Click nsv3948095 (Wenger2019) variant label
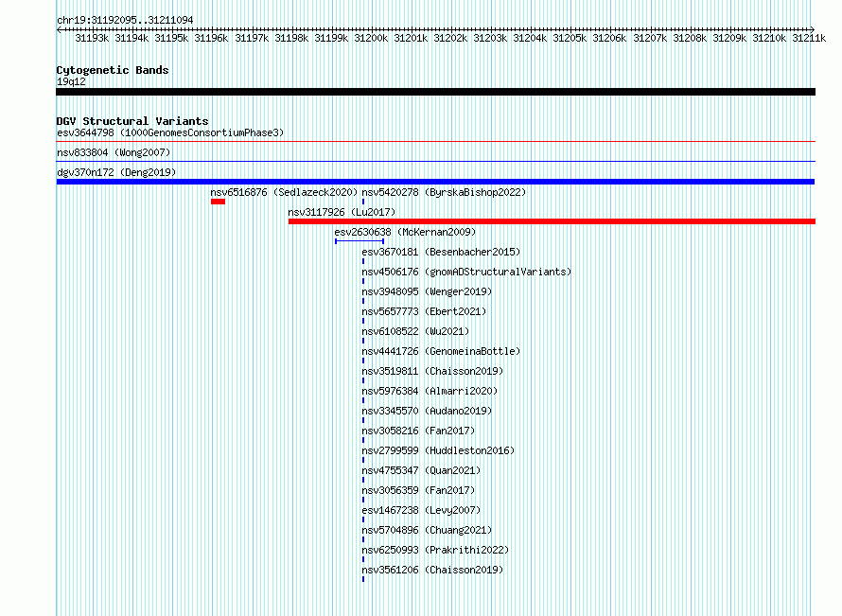This screenshot has height=616, width=842. click(x=427, y=291)
